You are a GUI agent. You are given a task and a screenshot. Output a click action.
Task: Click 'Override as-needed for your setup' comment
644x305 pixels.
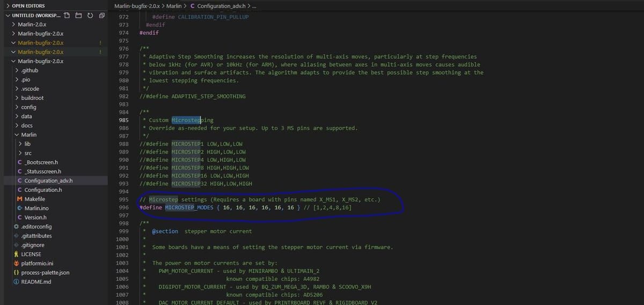pos(252,128)
